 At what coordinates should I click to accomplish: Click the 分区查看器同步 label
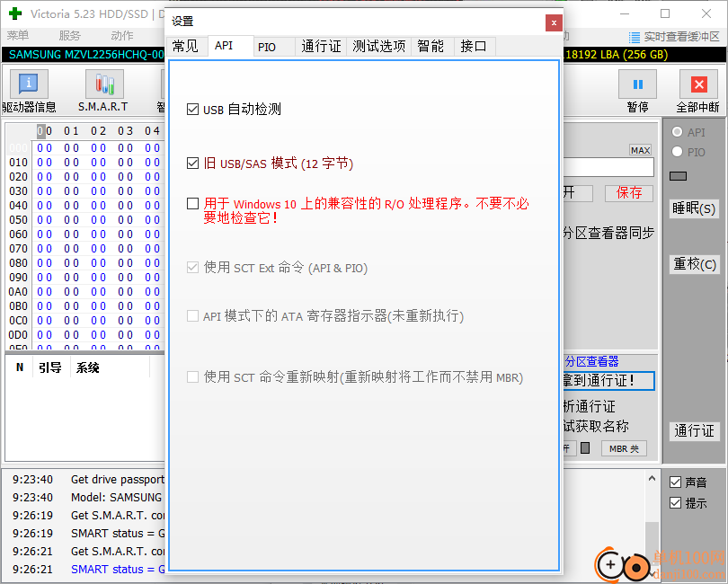(608, 233)
